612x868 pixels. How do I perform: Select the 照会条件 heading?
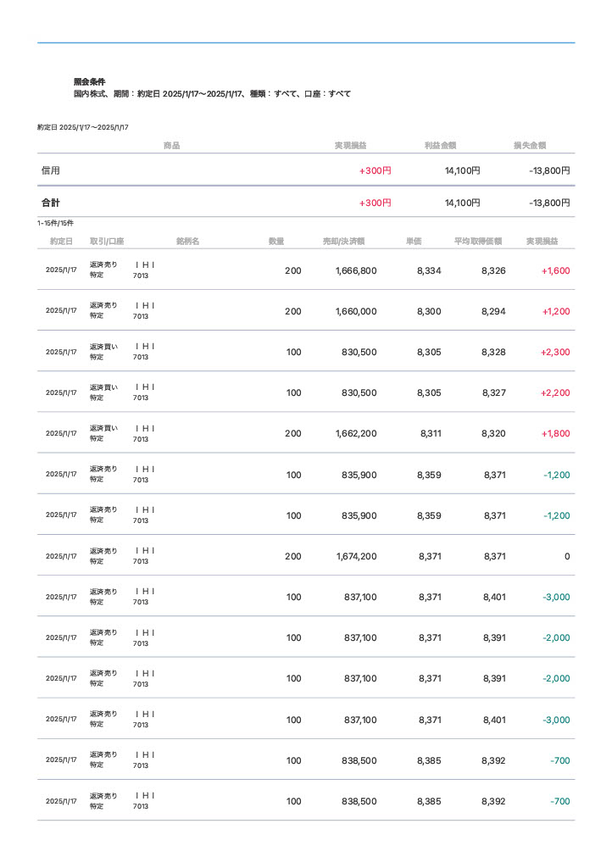coord(90,82)
